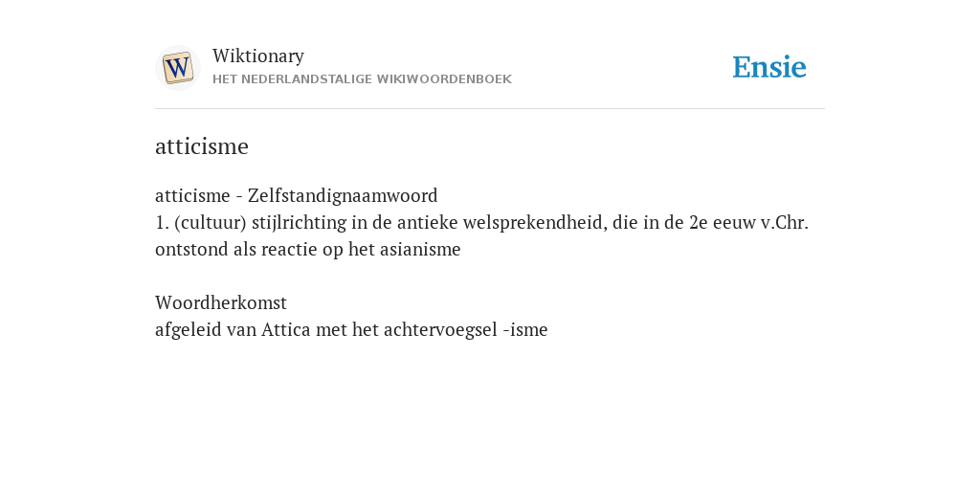The width and height of the screenshot is (980, 490).
Task: Click the large atticisme heading
Action: (202, 146)
